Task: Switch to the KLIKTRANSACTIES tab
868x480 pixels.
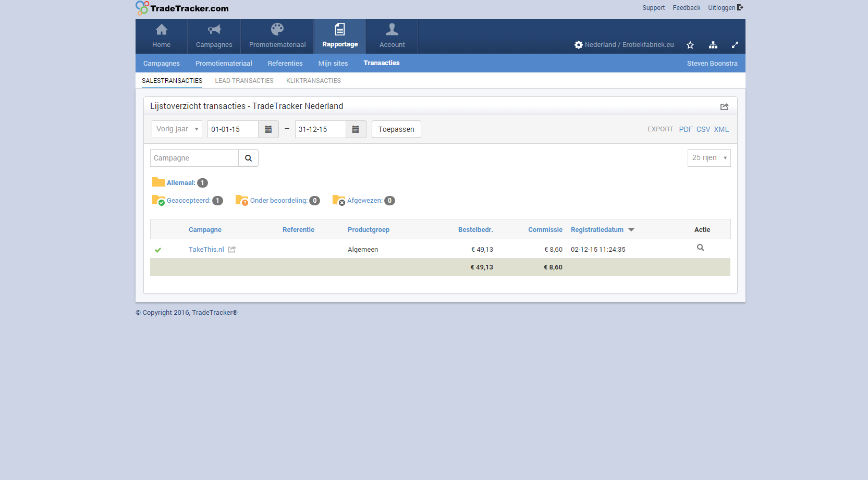Action: click(x=313, y=81)
